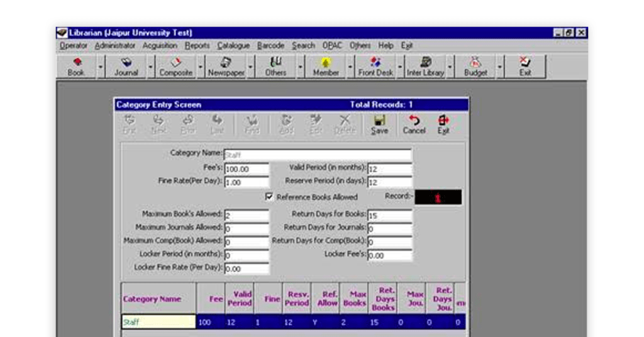Open the Journal toolbar icon

[126, 67]
